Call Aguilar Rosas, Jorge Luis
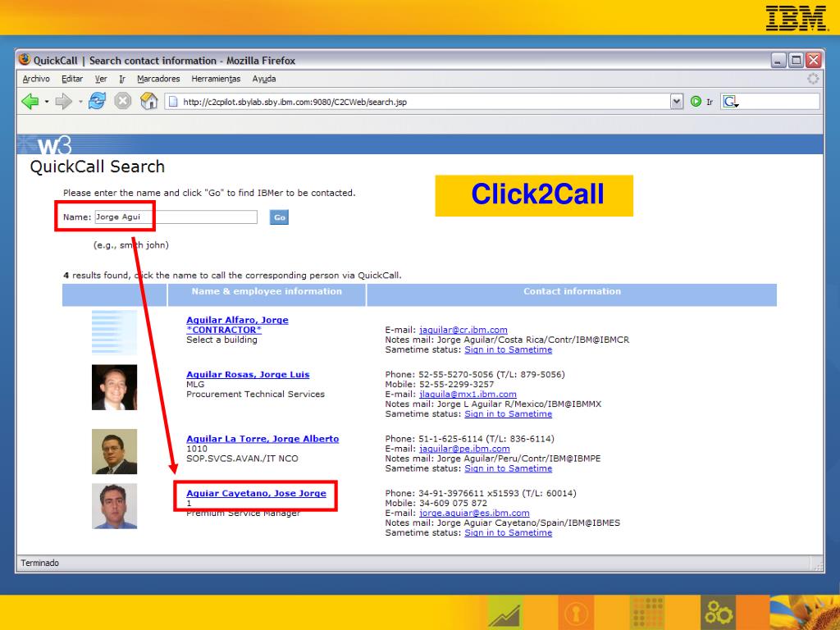 pyautogui.click(x=248, y=374)
